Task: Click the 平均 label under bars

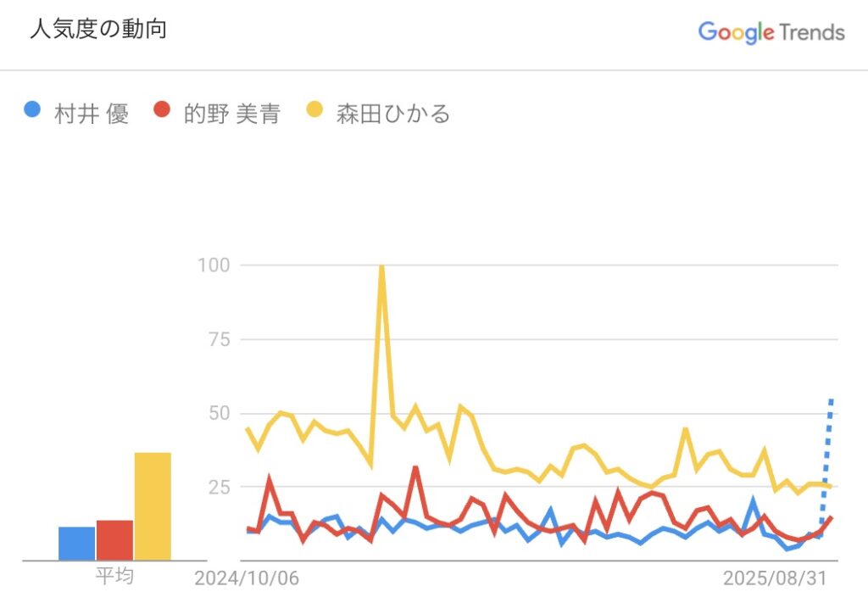Action: (114, 578)
